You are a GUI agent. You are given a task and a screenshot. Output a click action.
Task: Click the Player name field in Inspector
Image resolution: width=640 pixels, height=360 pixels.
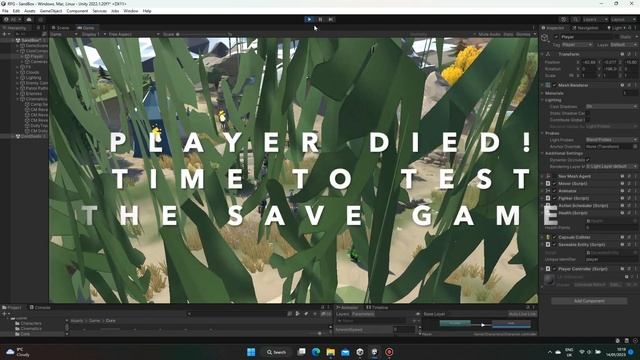coord(587,37)
